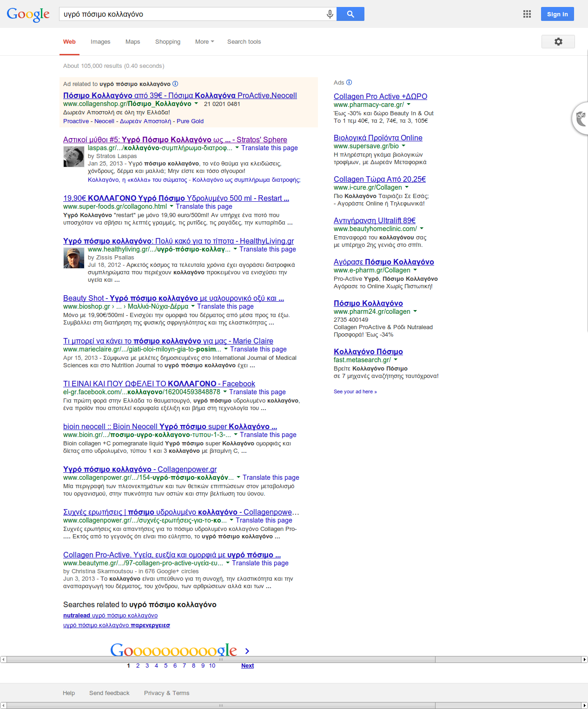Open Privacy & Terms footer link
The image size is (588, 709).
click(166, 693)
